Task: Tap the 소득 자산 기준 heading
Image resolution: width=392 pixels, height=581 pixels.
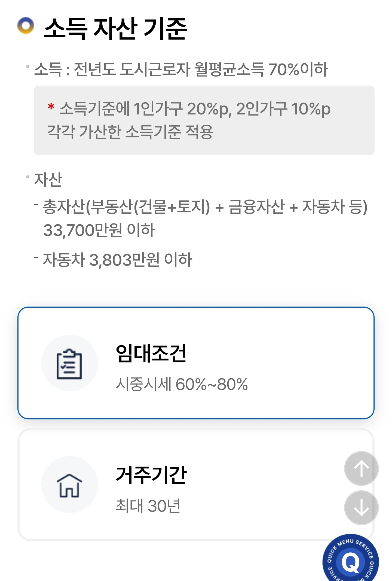Action: pyautogui.click(x=115, y=28)
